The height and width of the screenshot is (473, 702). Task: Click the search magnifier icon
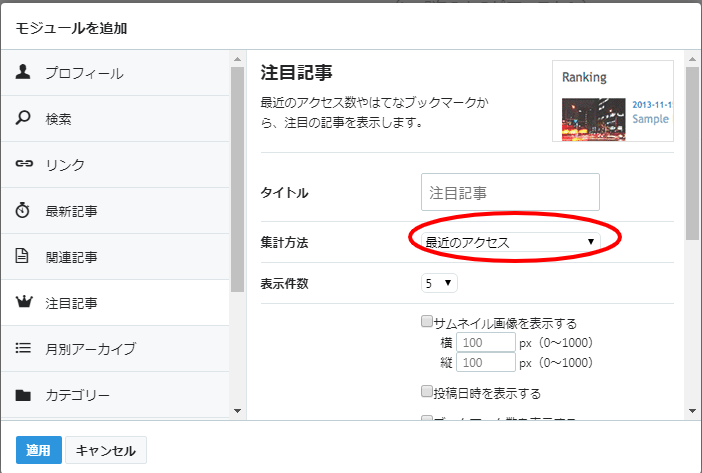(x=23, y=118)
